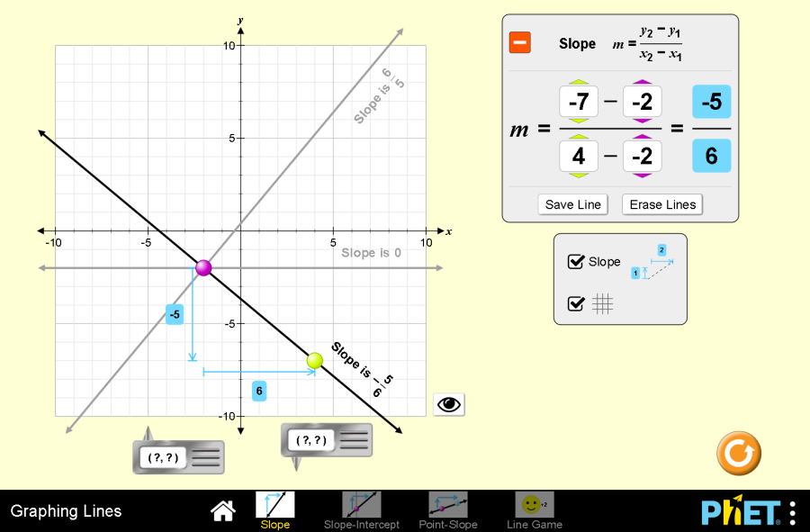Viewport: 810px width, 532px height.
Task: Click the purple point on the line
Action: click(203, 267)
